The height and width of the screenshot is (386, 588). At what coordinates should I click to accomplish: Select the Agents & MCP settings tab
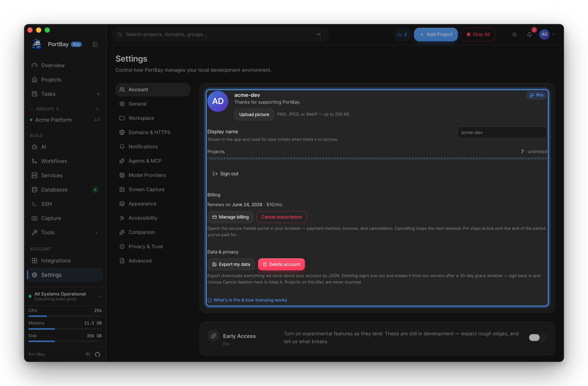pos(153,161)
